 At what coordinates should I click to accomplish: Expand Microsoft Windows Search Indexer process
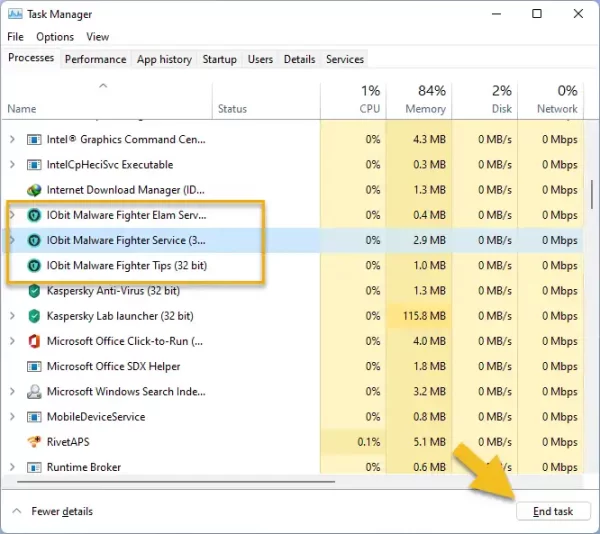pyautogui.click(x=12, y=391)
